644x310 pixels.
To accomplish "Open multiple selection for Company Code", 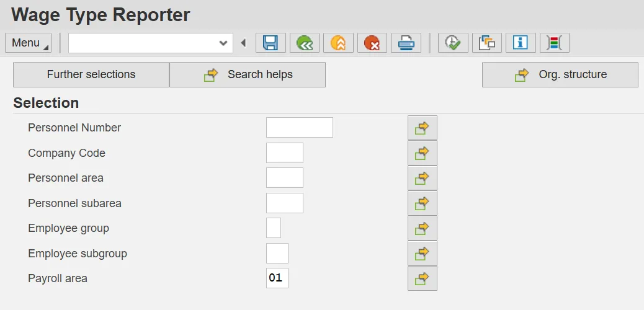I will point(422,153).
